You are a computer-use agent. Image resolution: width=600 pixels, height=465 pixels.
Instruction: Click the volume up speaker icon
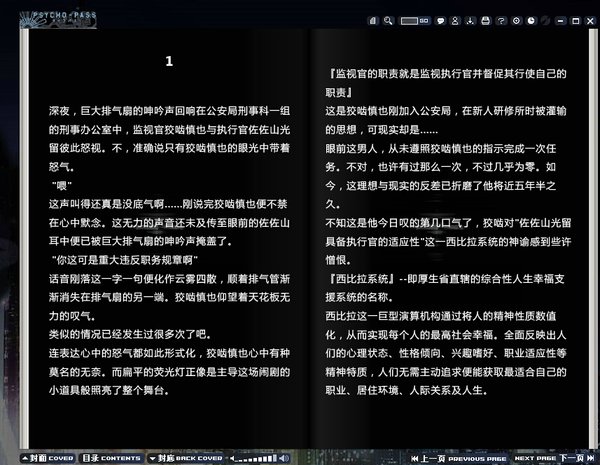click(x=284, y=458)
